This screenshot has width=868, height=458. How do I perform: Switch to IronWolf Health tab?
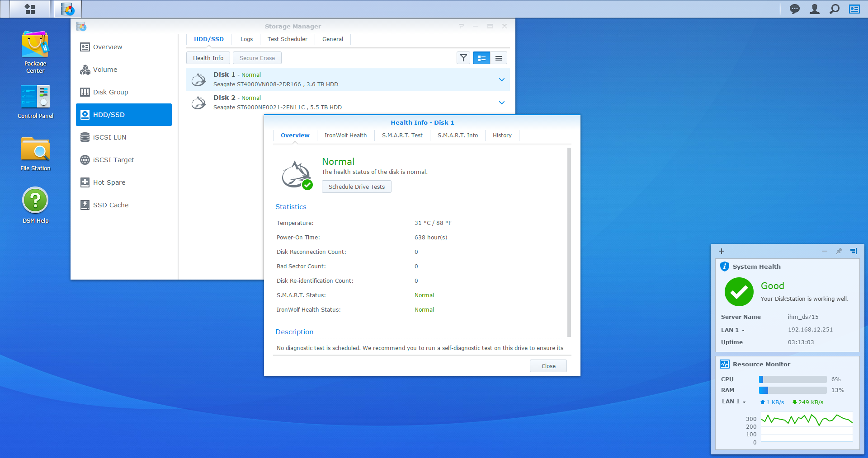pyautogui.click(x=346, y=136)
